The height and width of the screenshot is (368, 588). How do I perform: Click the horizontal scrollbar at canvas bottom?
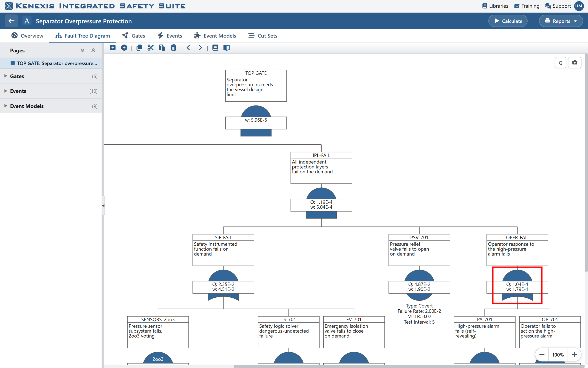(x=409, y=366)
